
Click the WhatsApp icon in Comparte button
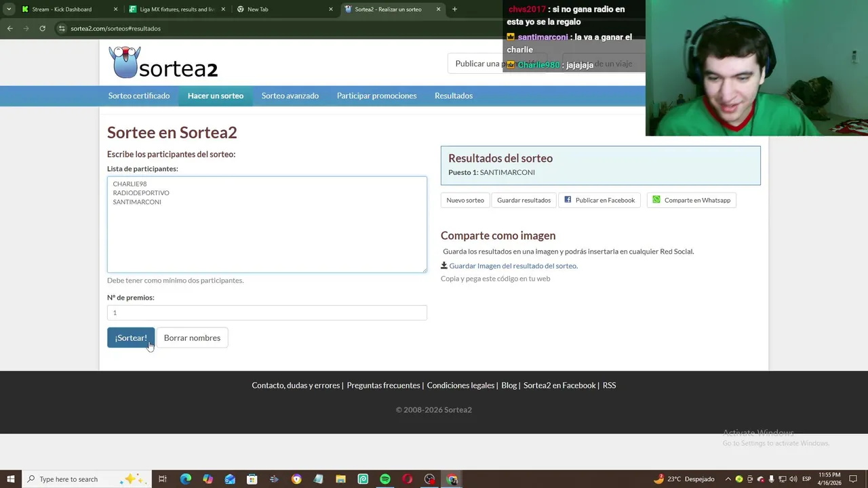pyautogui.click(x=656, y=199)
